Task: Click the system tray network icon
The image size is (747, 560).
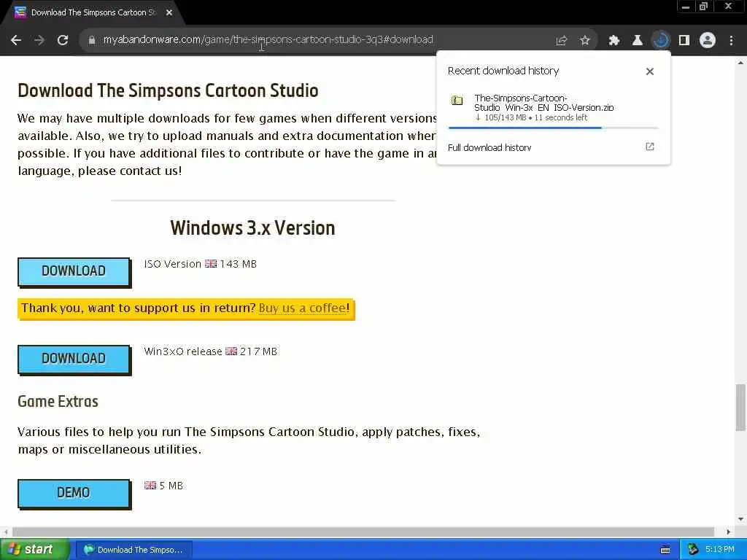Action: [x=693, y=550]
